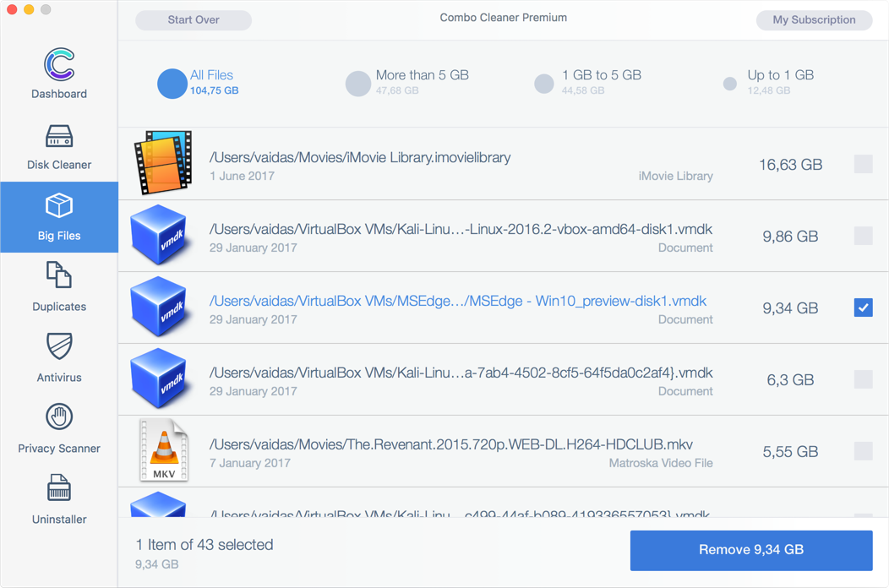Check the 9,86 GB Kali-Linux vmdk checkbox
Viewport: 889px width, 588px height.
[863, 236]
